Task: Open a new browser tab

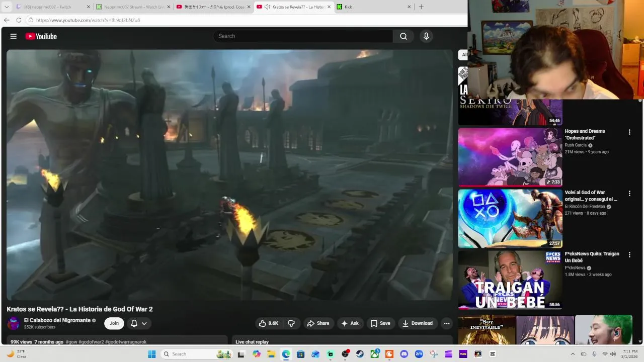Action: tap(421, 7)
